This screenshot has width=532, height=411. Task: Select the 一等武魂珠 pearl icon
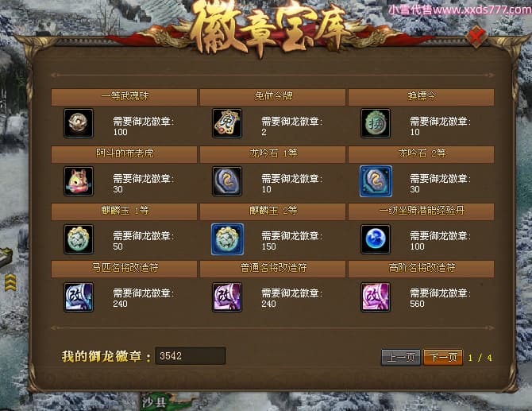click(x=79, y=123)
